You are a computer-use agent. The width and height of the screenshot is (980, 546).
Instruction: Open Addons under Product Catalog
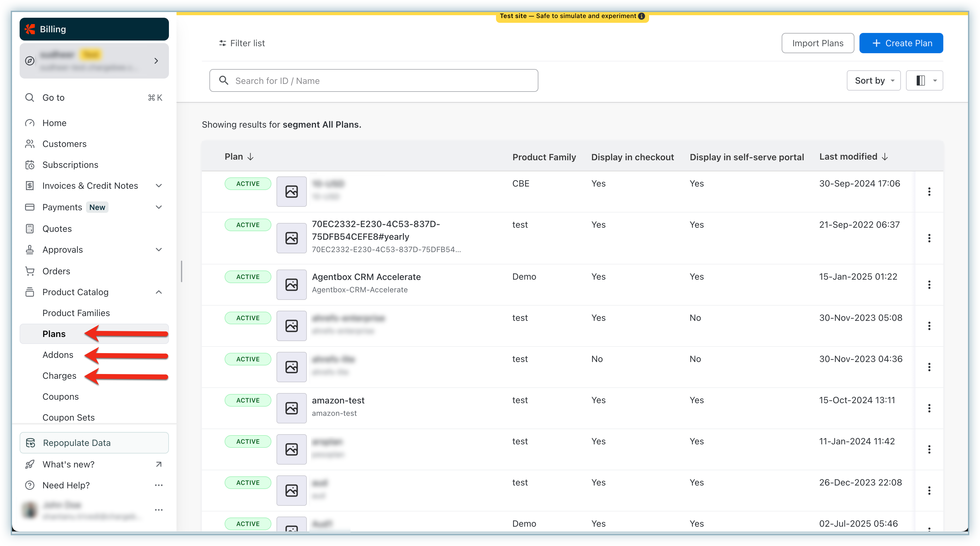coord(58,355)
